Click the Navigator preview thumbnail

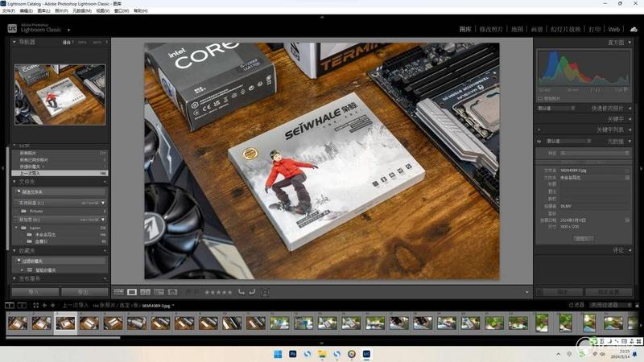pos(60,95)
